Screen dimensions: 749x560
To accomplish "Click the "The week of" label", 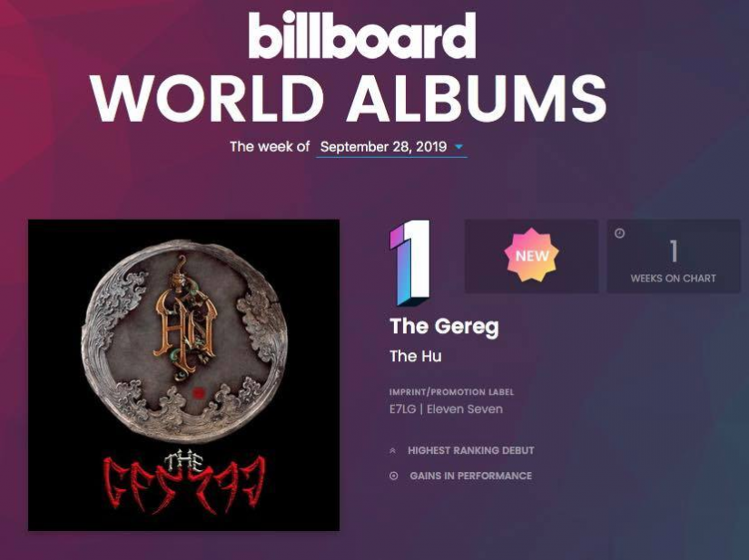I will coord(270,146).
